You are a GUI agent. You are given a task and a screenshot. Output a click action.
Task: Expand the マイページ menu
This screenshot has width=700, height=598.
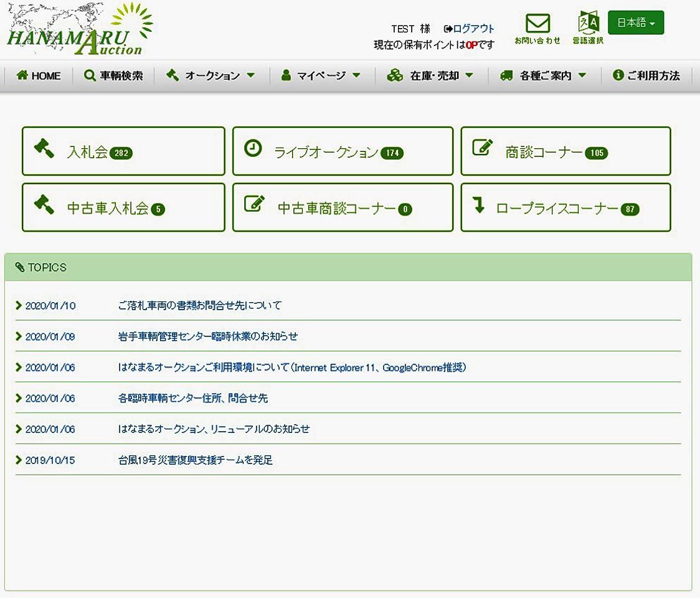pyautogui.click(x=321, y=75)
